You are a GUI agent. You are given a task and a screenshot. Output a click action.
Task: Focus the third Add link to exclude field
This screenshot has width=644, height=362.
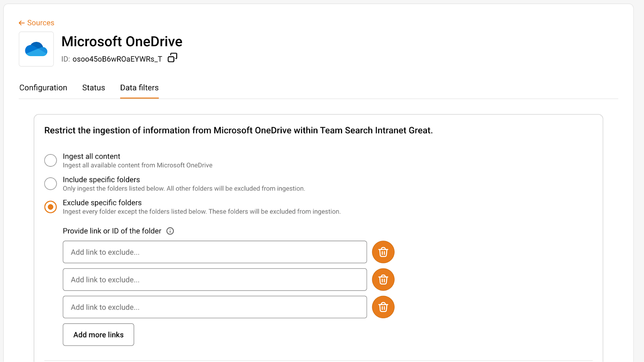(215, 307)
